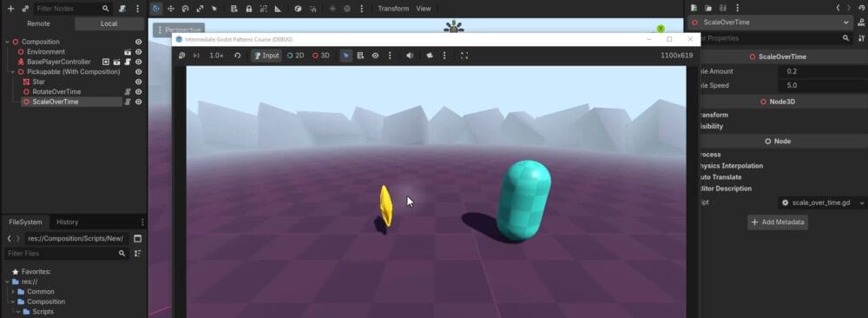Image resolution: width=868 pixels, height=318 pixels.
Task: Open the ScaleOverTime inspector object dropdown
Action: pyautogui.click(x=770, y=23)
